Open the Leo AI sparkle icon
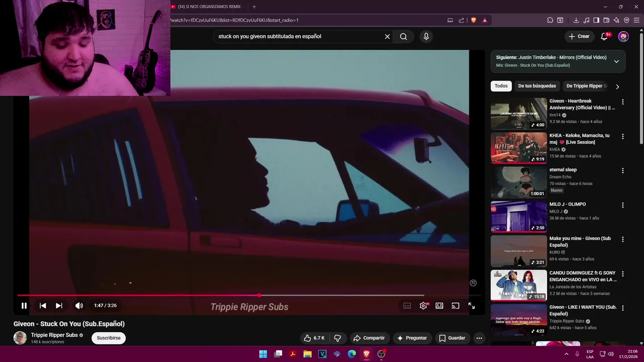Screen dimensions: 644x362 [616, 20]
